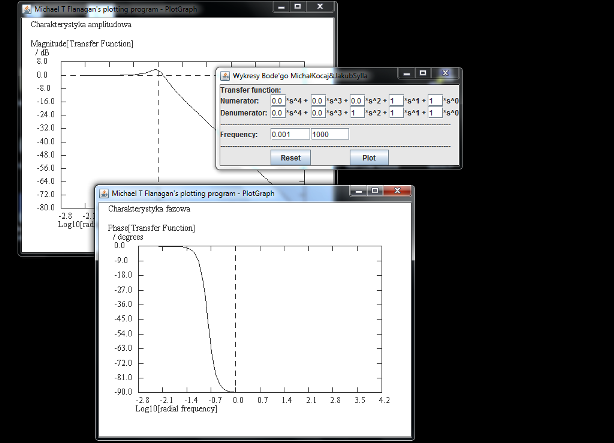This screenshot has width=614, height=443.
Task: Click the 'Phase[Transfer Function]' axis title
Action: pyautogui.click(x=152, y=228)
